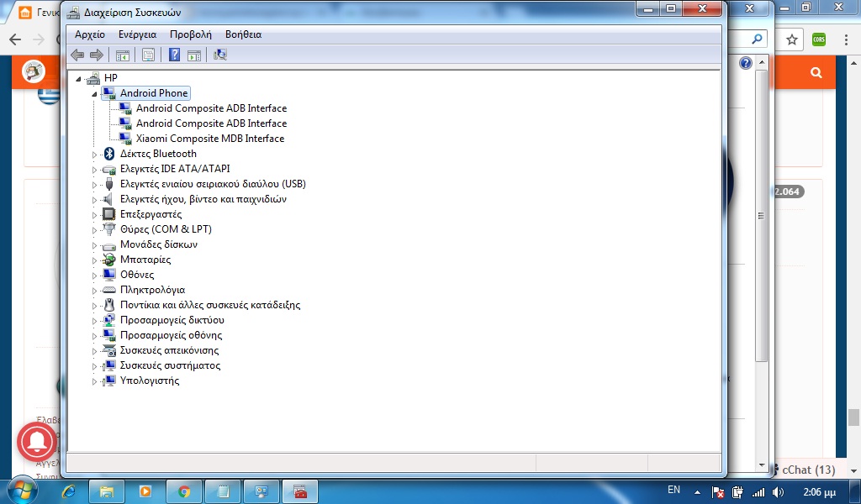The image size is (861, 504).
Task: Open the Ενέργεια menu
Action: 137,34
